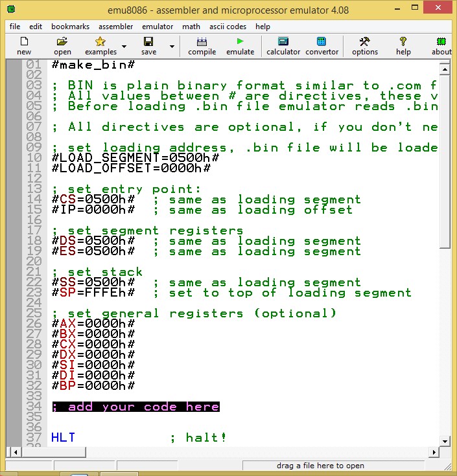Open the file menu

[15, 27]
